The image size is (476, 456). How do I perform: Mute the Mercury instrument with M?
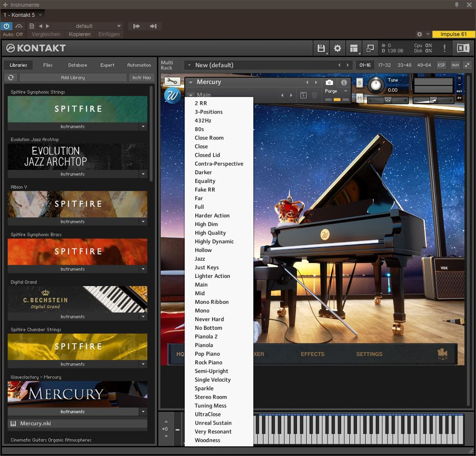360,98
